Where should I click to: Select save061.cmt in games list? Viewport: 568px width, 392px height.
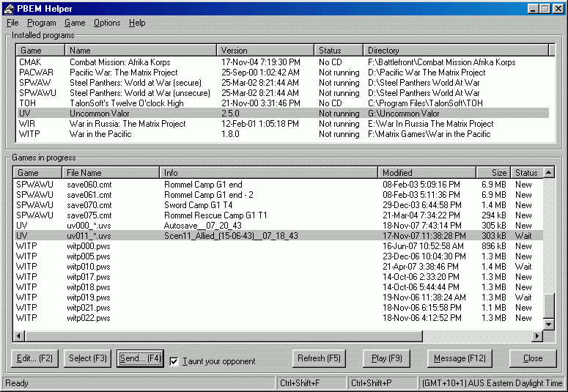pos(279,195)
